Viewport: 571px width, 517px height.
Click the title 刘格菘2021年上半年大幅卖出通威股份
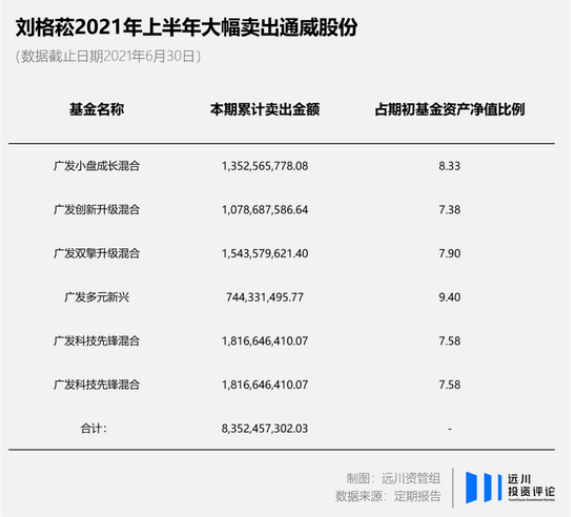coord(186,28)
